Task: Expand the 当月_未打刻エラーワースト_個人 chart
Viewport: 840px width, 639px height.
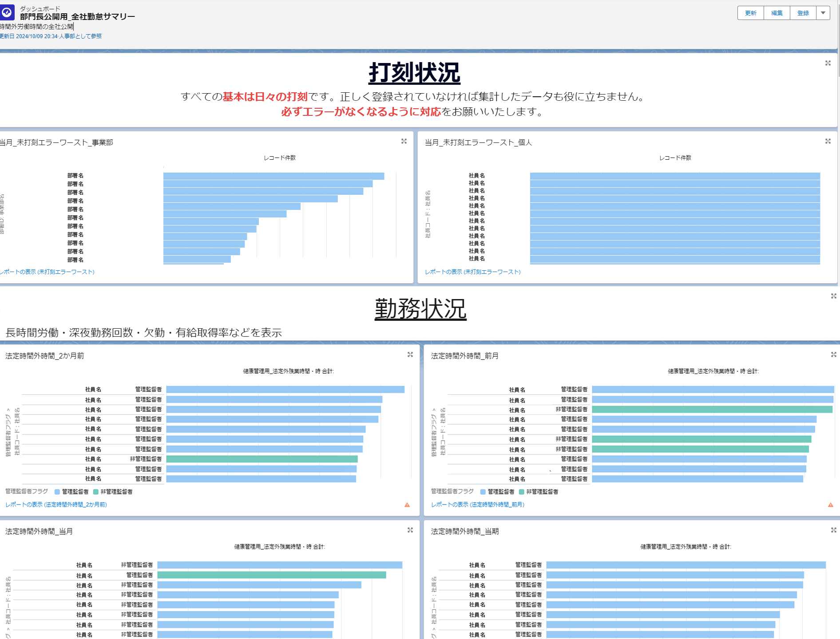Action: coord(828,141)
